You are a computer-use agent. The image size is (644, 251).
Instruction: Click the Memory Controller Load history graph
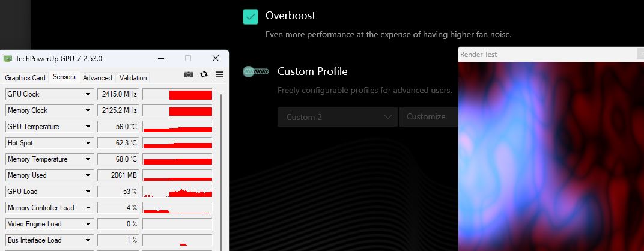coord(177,208)
